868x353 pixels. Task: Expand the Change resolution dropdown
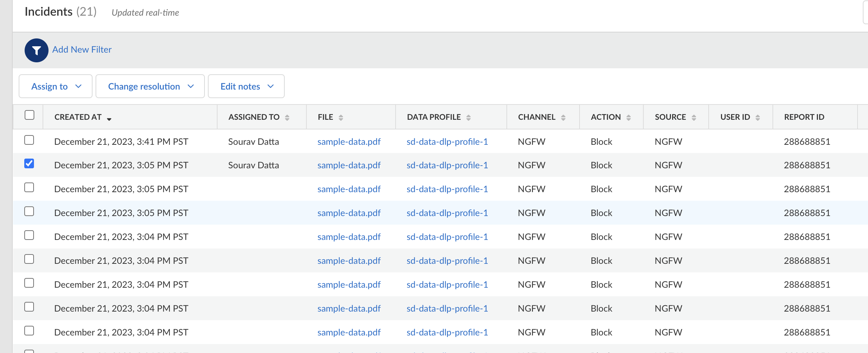point(150,86)
